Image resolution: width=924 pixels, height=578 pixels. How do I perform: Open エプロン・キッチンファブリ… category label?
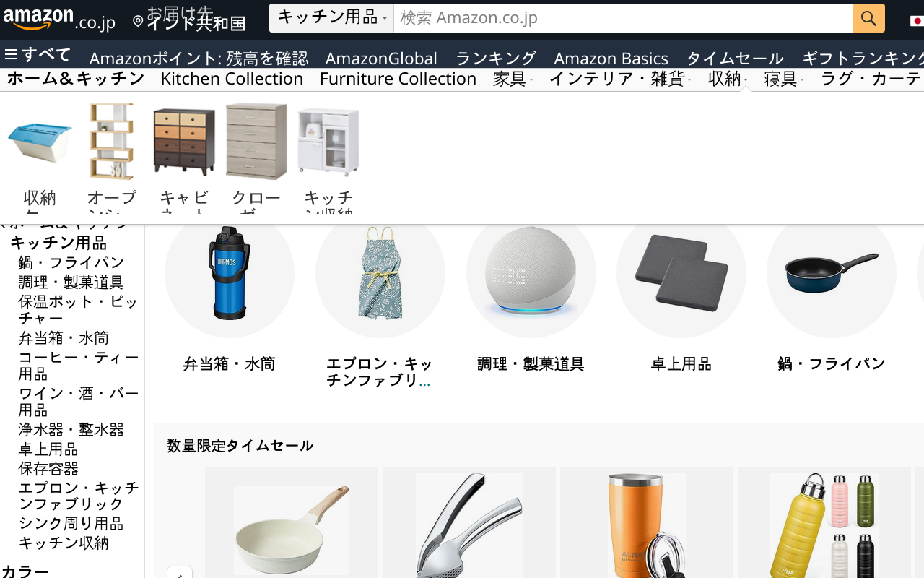(x=380, y=372)
